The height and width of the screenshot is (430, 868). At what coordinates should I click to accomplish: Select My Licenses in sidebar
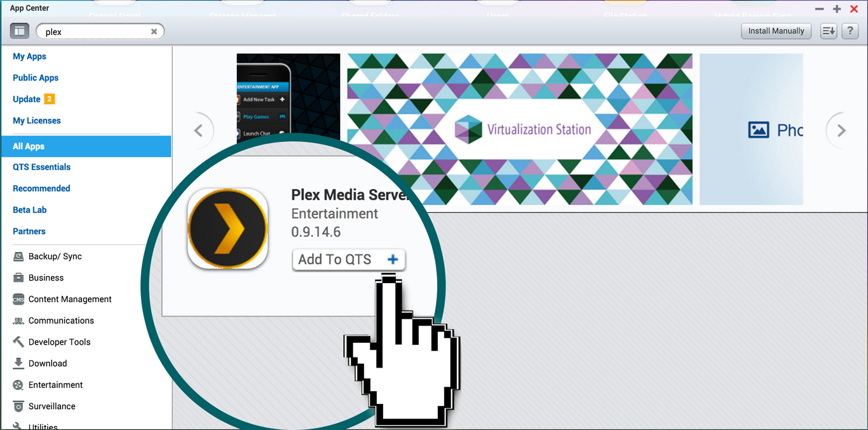coord(37,121)
